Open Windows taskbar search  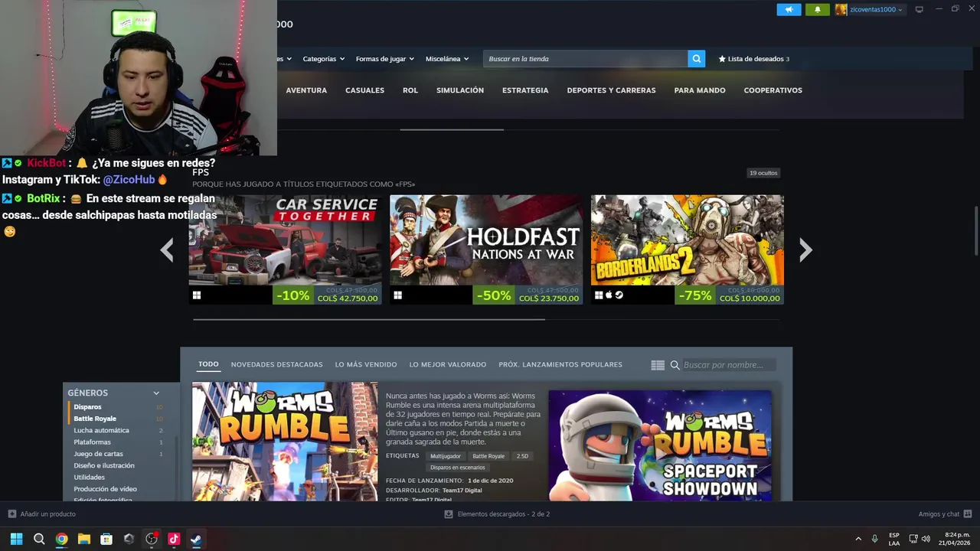tap(39, 539)
